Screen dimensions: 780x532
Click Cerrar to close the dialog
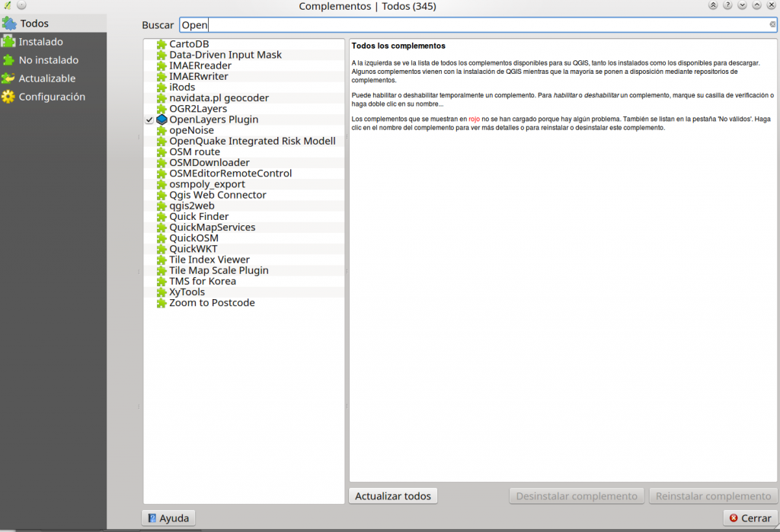click(x=750, y=518)
